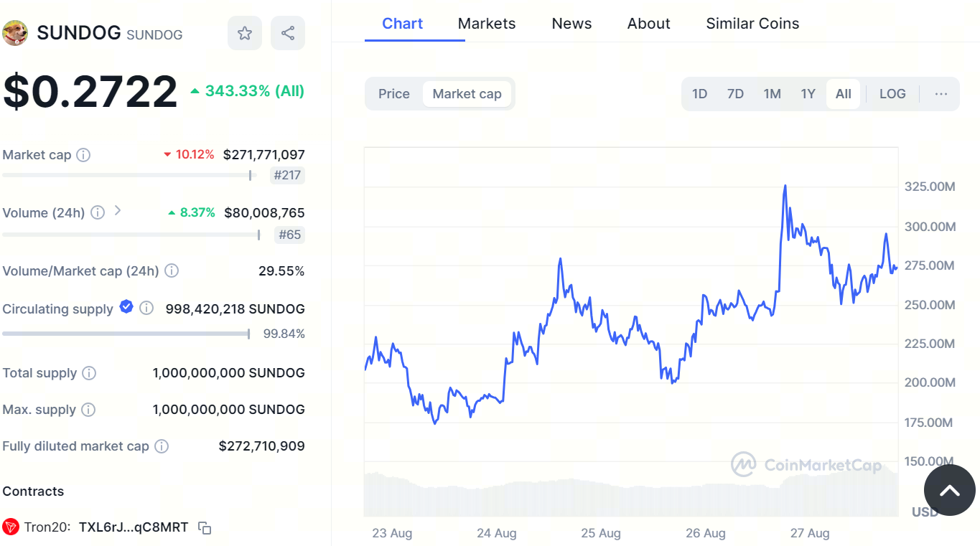Click the 998,420,218 SUNDOG supply value

[x=235, y=309]
